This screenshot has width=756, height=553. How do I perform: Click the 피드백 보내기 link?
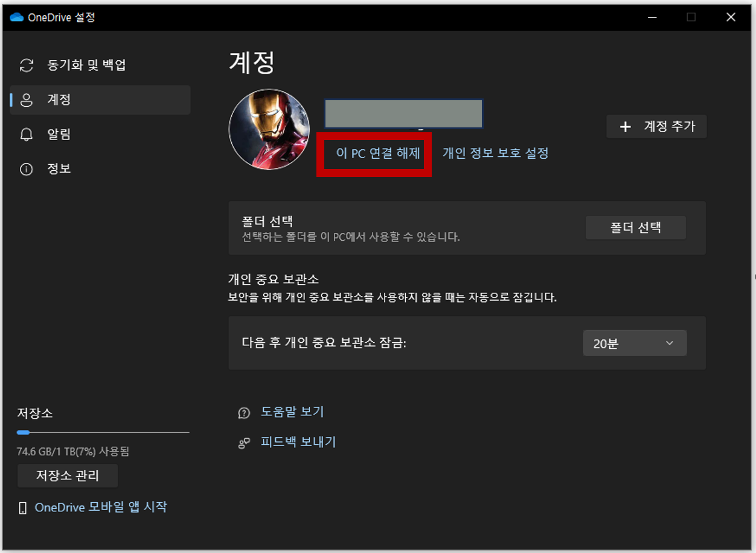pos(298,442)
